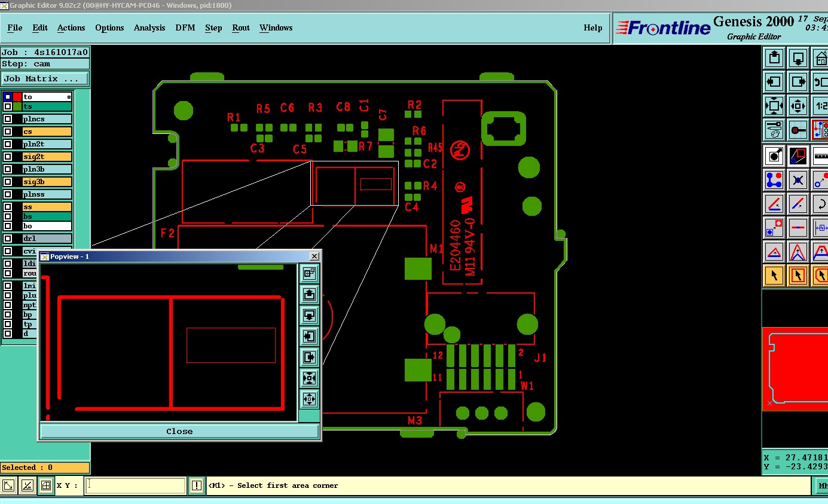
Task: Toggle the checkbox for layer ts
Action: [8, 106]
